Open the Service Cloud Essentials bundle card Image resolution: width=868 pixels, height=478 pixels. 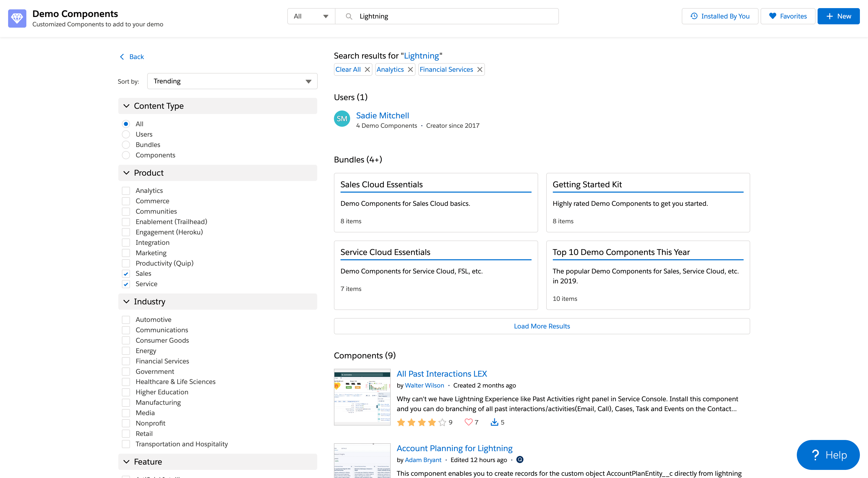pyautogui.click(x=436, y=275)
